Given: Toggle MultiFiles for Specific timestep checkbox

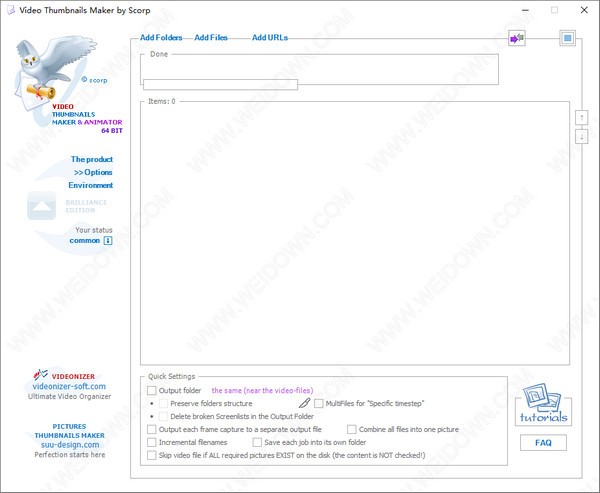Looking at the screenshot, I should [318, 403].
